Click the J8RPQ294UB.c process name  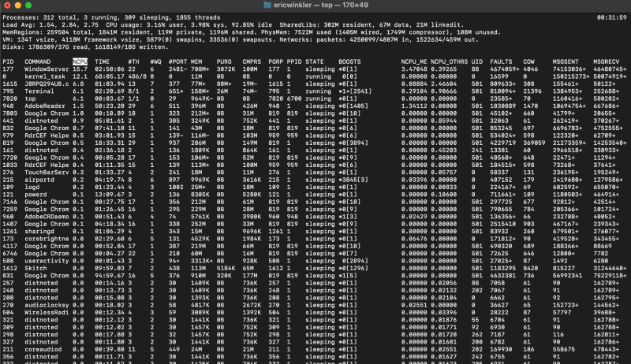(x=47, y=84)
